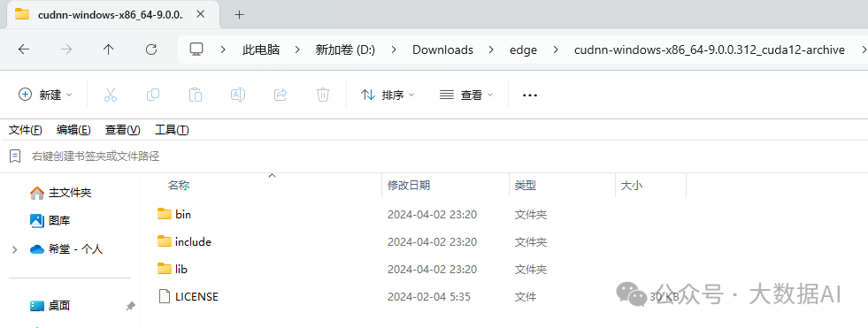Expand the chevron after edge breadcrumb

point(556,50)
